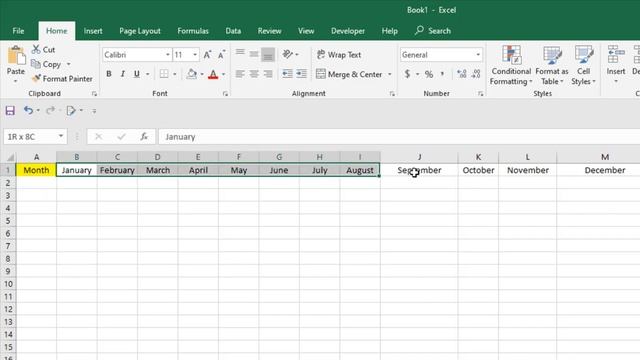Image resolution: width=640 pixels, height=360 pixels.
Task: Switch to the View tab
Action: pos(306,31)
